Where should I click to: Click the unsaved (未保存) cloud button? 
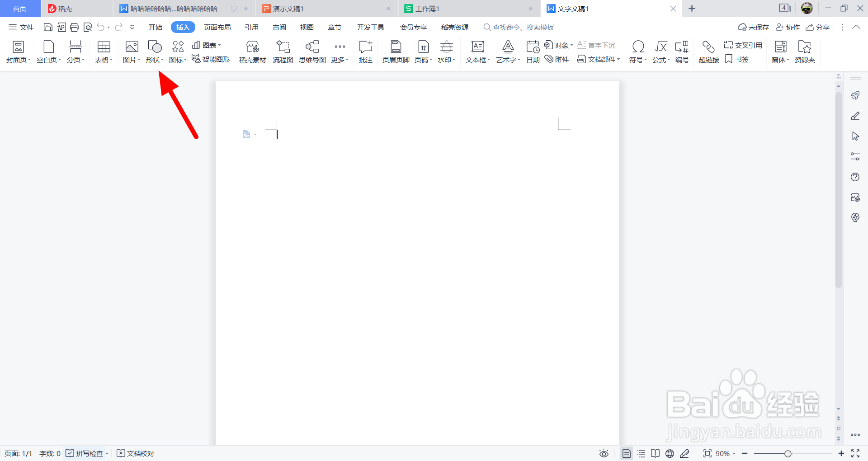(x=753, y=28)
